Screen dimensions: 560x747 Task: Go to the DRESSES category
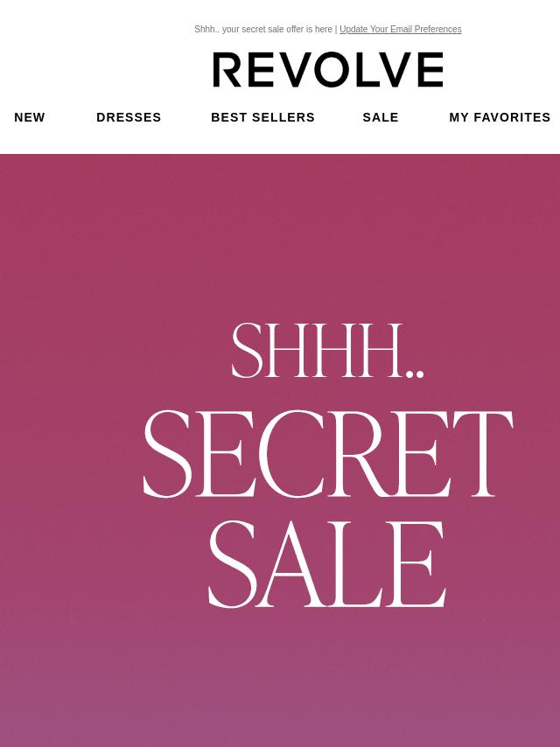[129, 117]
